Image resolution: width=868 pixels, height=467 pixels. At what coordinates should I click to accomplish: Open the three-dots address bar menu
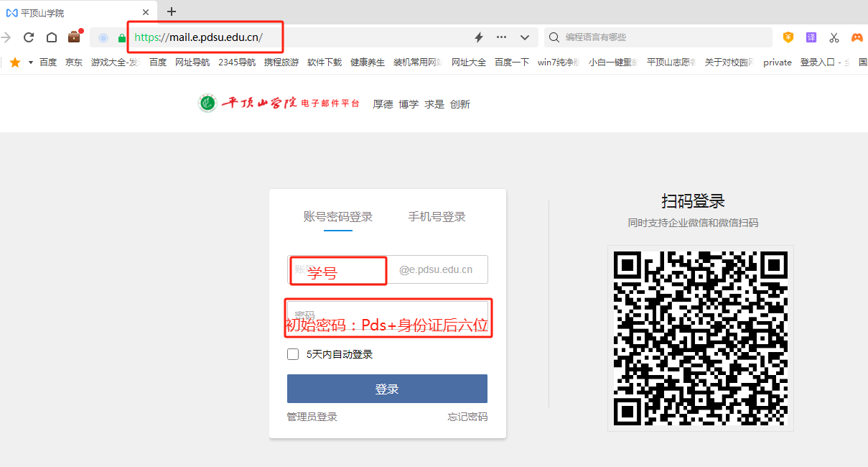[x=502, y=37]
